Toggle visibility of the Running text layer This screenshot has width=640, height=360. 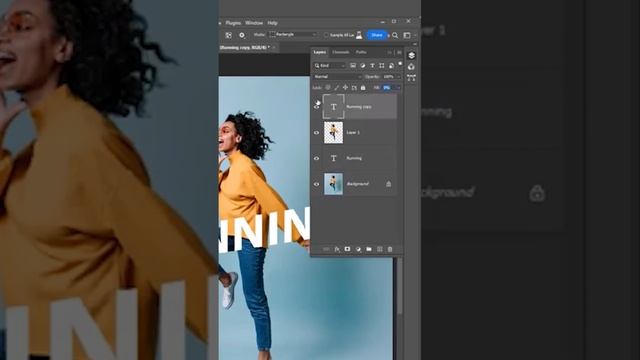[x=316, y=158]
